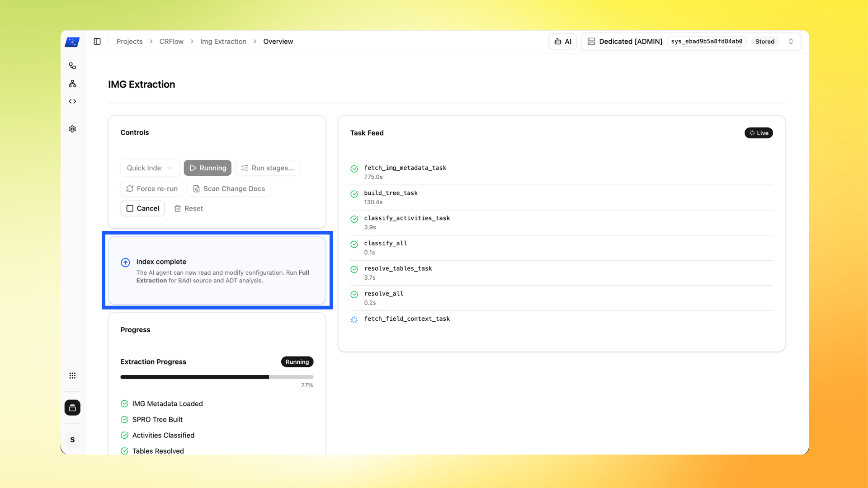This screenshot has width=868, height=488.
Task: Click the Extraction Progress bar
Action: click(217, 377)
